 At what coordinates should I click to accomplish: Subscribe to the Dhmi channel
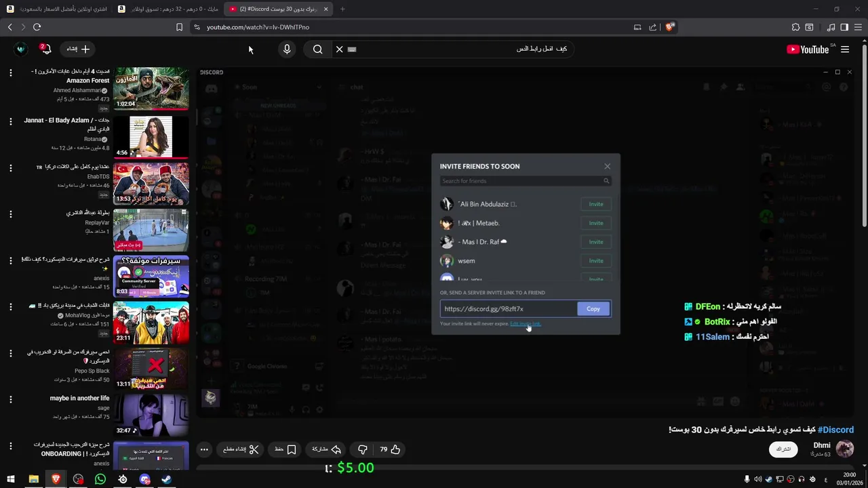pos(783,449)
